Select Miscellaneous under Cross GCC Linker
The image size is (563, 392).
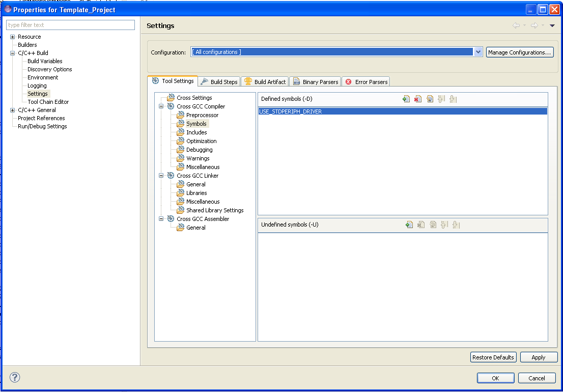point(203,202)
